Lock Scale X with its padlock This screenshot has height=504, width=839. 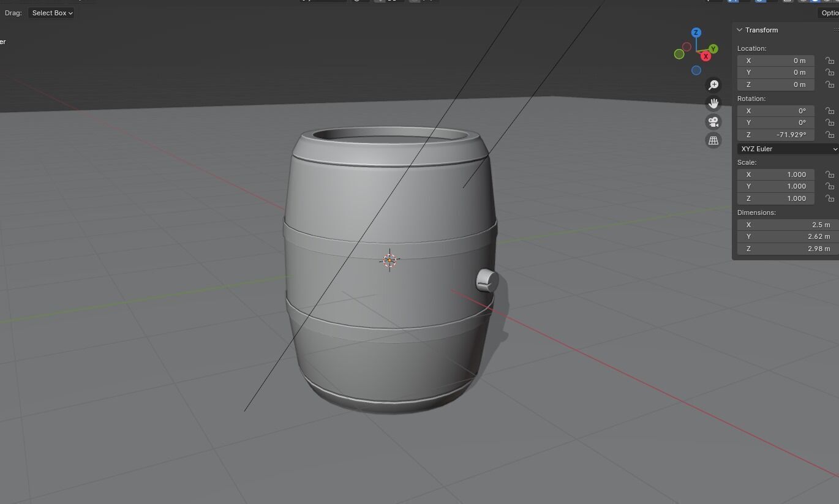[x=829, y=175]
